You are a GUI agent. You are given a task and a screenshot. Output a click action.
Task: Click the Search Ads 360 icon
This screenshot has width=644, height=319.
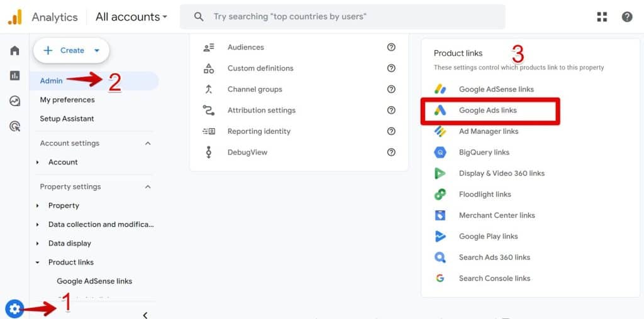(x=440, y=257)
